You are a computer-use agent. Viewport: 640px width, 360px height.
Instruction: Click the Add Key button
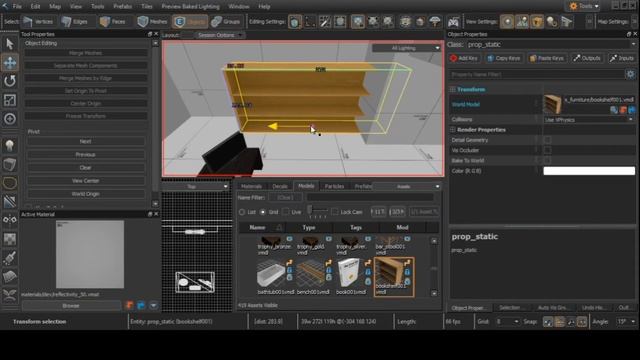pyautogui.click(x=464, y=58)
